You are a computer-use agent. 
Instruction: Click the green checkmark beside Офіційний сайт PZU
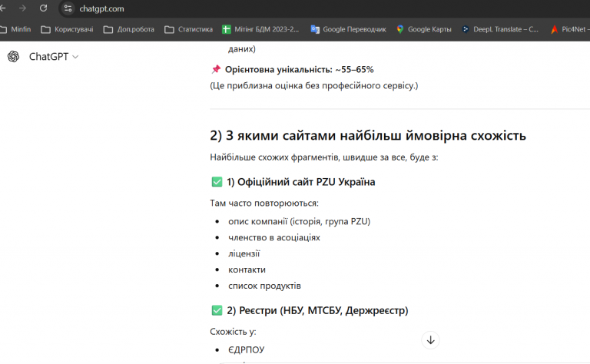click(x=217, y=182)
